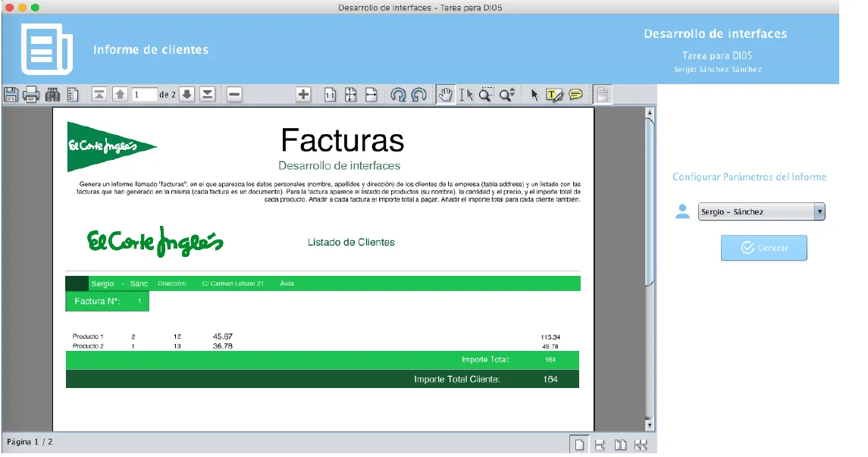868x457 pixels.
Task: Select the highlight text annotation tool
Action: pos(554,95)
